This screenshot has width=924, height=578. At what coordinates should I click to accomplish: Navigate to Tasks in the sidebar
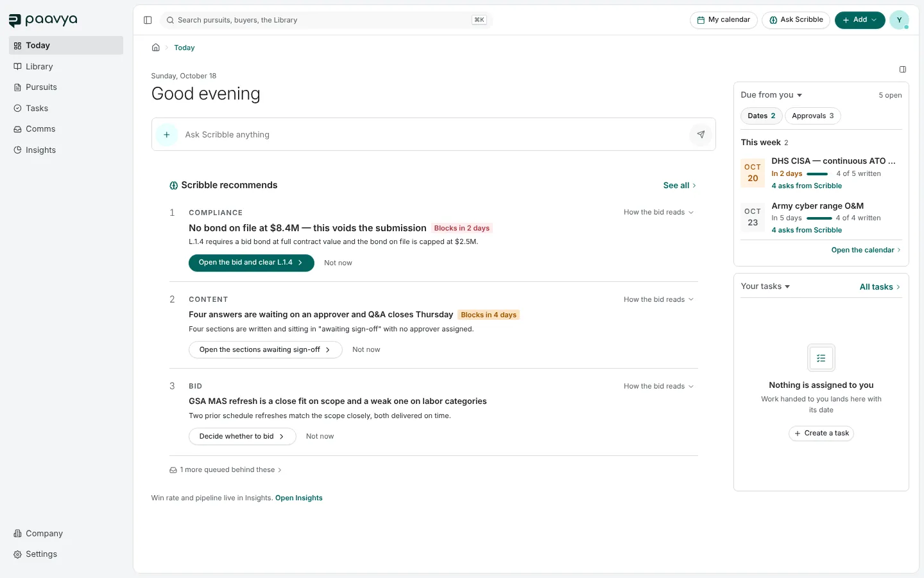(x=66, y=109)
